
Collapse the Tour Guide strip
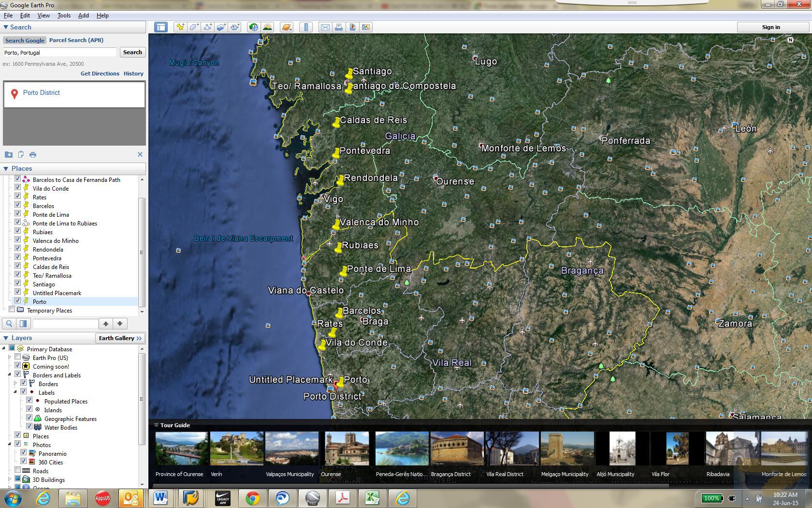click(x=157, y=425)
